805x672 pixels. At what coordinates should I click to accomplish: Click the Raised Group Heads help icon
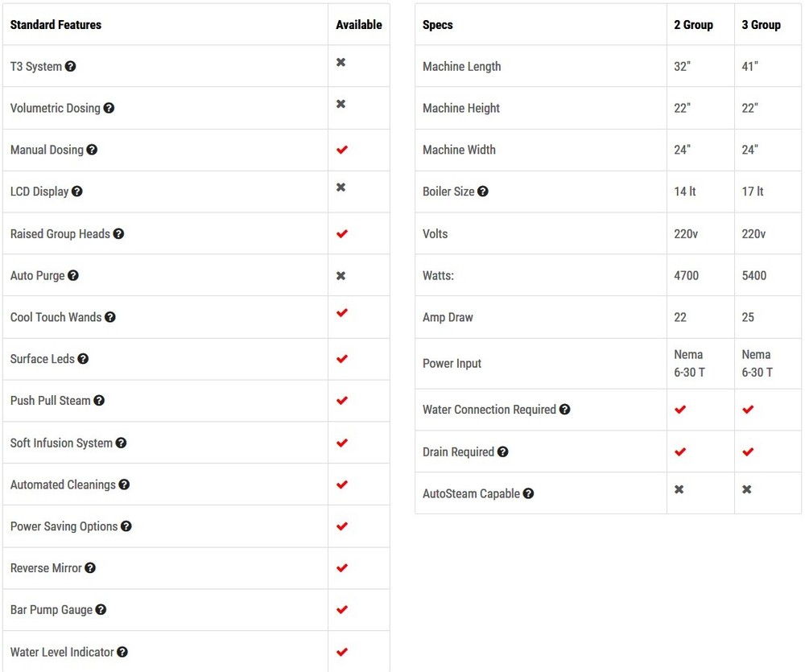[118, 233]
